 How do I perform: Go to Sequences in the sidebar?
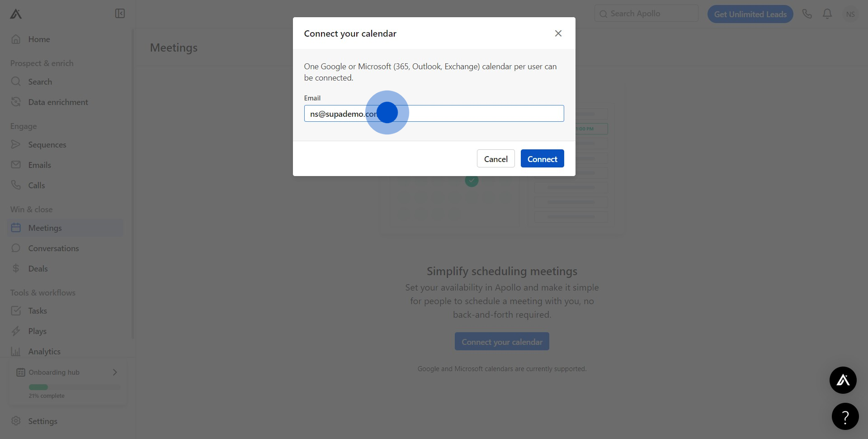tap(47, 145)
